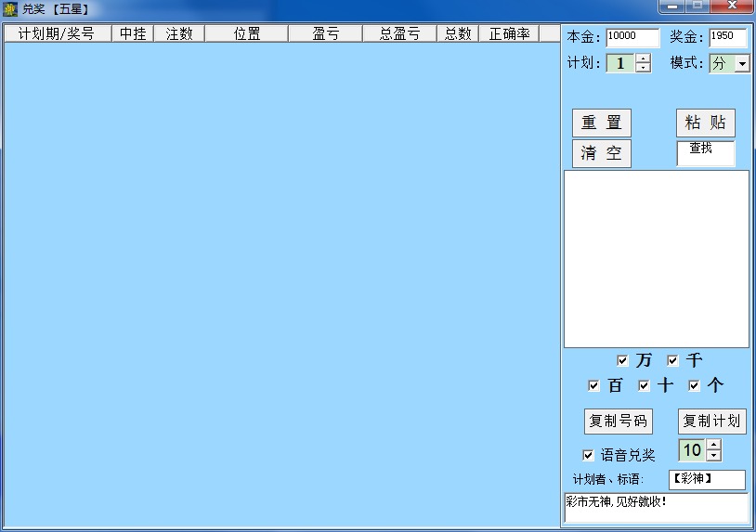Click the 查找 search box

[x=705, y=153]
